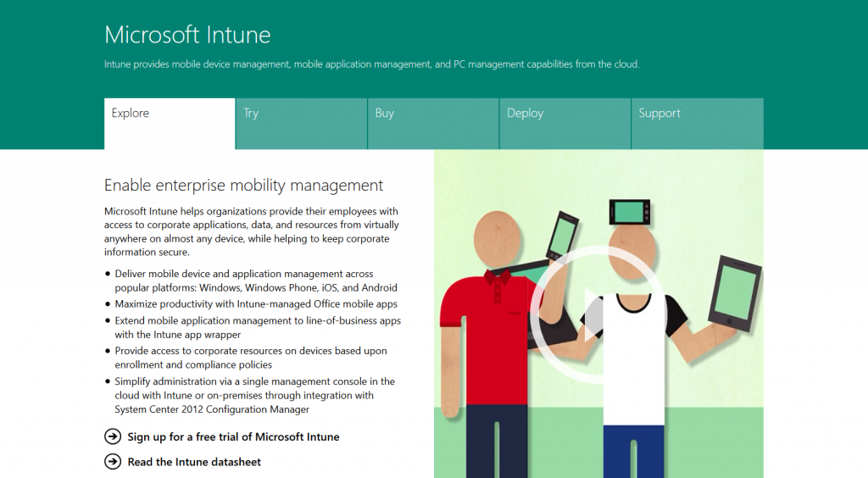The height and width of the screenshot is (478, 868).
Task: Open the 'Read the Intune datasheet' link
Action: [194, 462]
